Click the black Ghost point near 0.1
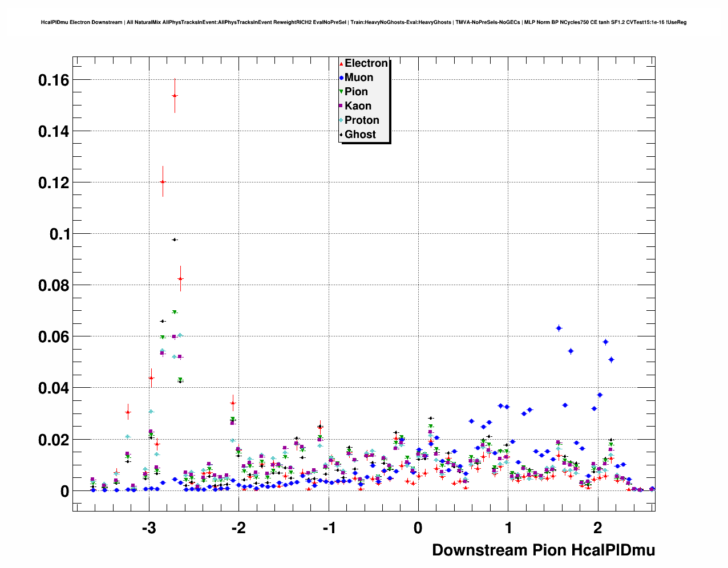The height and width of the screenshot is (568, 728). 175,240
